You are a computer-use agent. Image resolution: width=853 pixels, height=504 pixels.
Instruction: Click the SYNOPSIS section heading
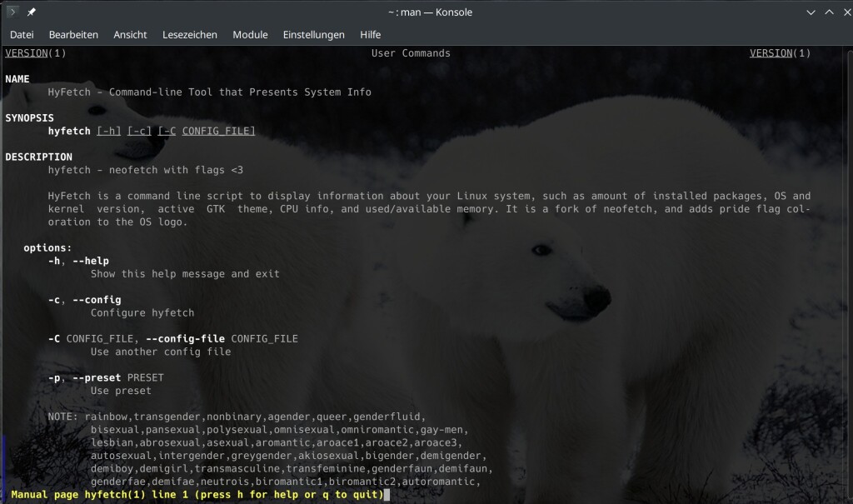[29, 118]
